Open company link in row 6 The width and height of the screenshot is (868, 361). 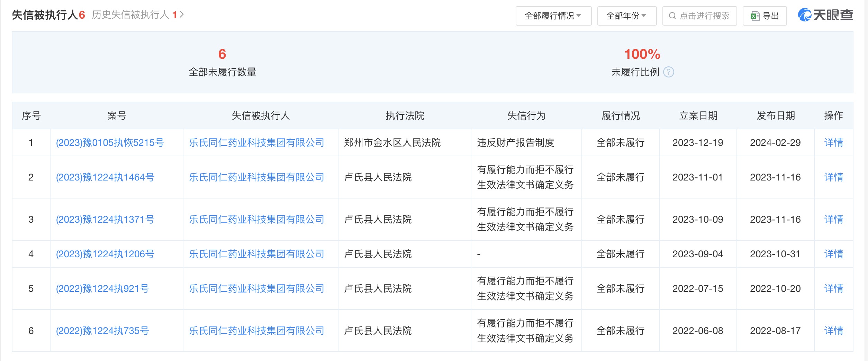tap(256, 331)
